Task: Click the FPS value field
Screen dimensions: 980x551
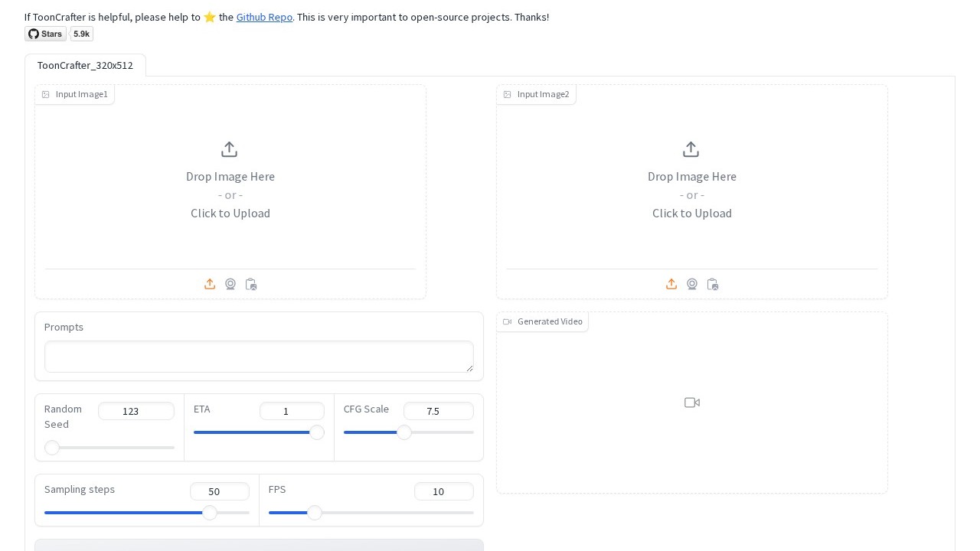Action: 443,491
